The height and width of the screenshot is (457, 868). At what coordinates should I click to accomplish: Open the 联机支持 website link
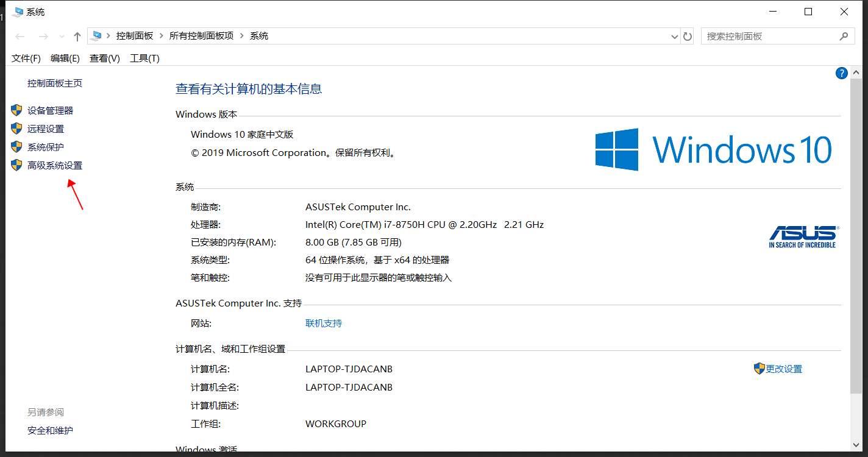coord(324,323)
